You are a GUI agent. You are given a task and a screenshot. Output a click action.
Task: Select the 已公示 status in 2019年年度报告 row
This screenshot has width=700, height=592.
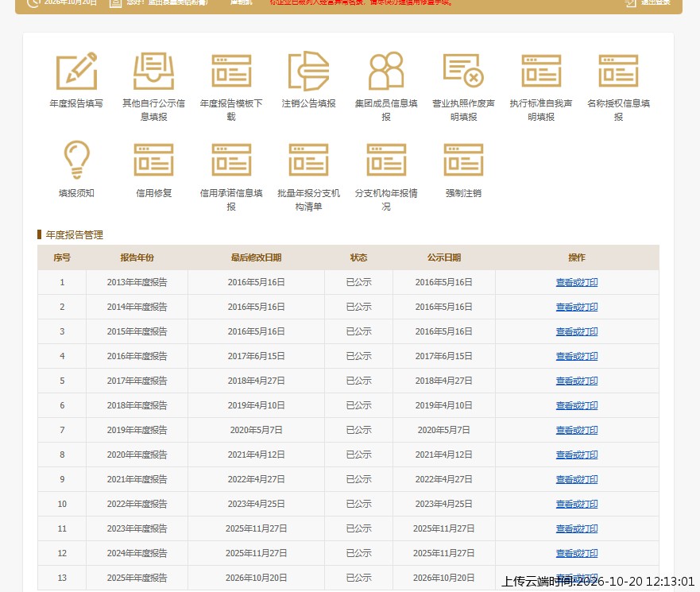pyautogui.click(x=358, y=430)
